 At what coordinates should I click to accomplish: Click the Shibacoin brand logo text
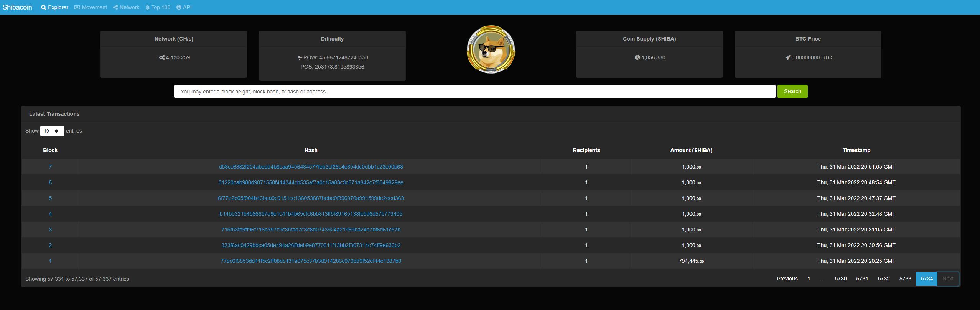17,7
